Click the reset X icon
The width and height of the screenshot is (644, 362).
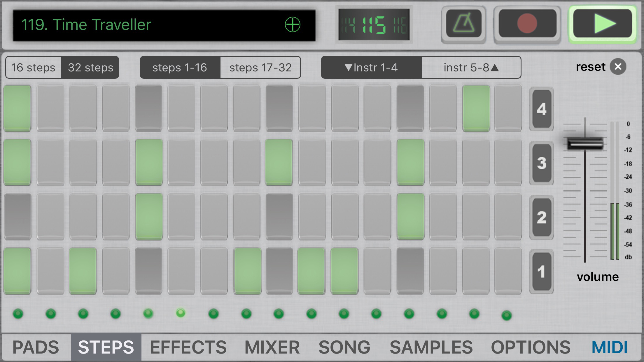point(618,67)
